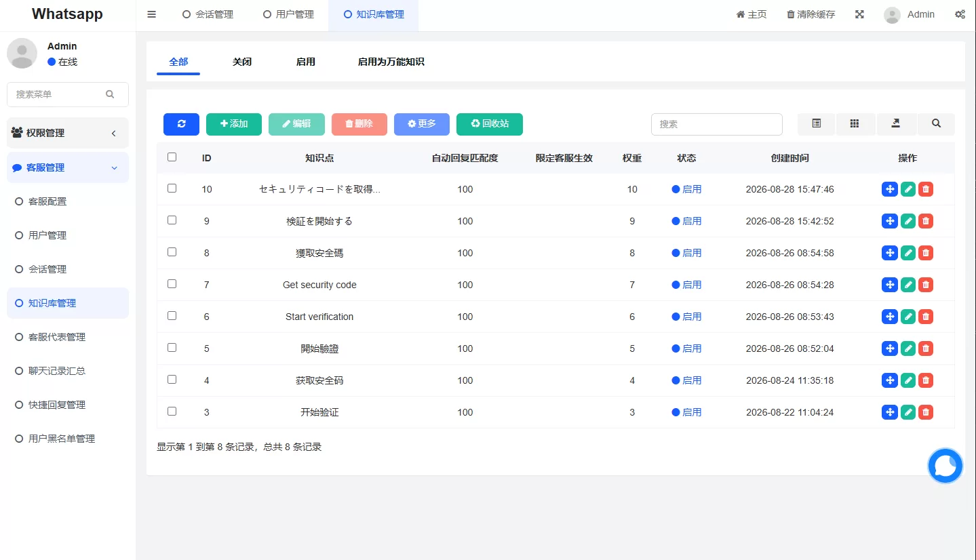Click the sidebar menu search magnifier
The width and height of the screenshot is (976, 560).
pyautogui.click(x=110, y=95)
